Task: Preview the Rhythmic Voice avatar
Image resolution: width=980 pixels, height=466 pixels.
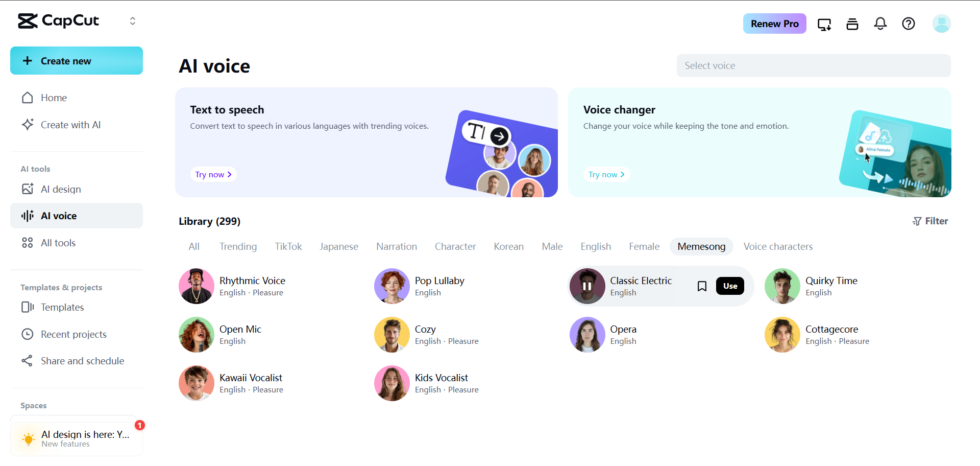Action: pyautogui.click(x=197, y=286)
